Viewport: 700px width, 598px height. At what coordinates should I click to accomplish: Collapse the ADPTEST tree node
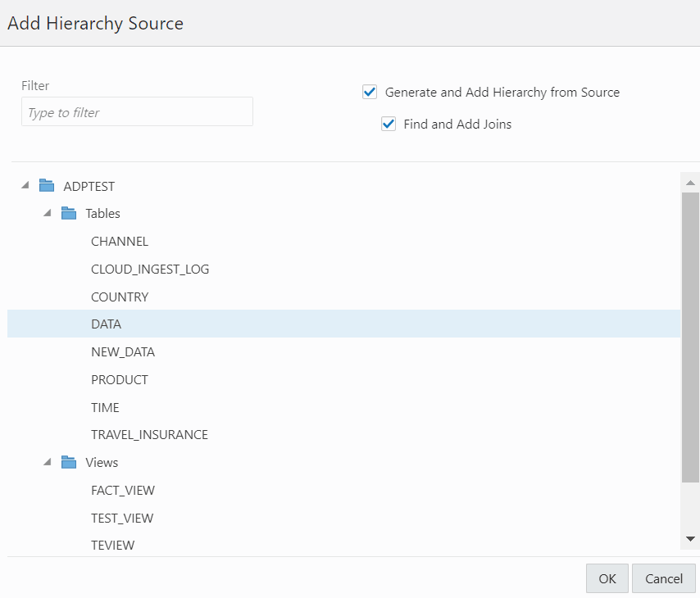click(25, 185)
